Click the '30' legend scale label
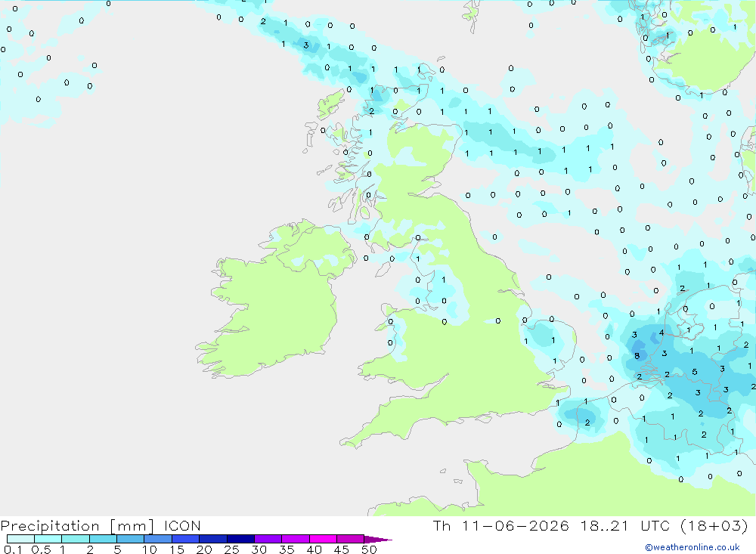 (x=259, y=549)
